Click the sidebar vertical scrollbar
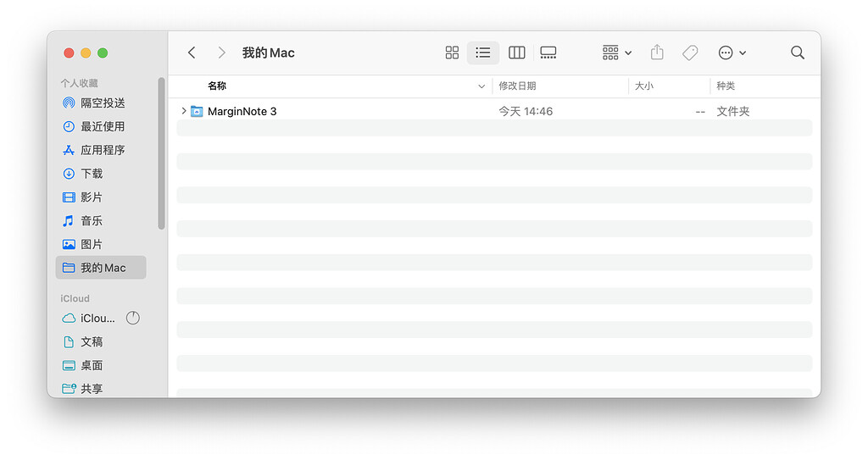 point(161,153)
